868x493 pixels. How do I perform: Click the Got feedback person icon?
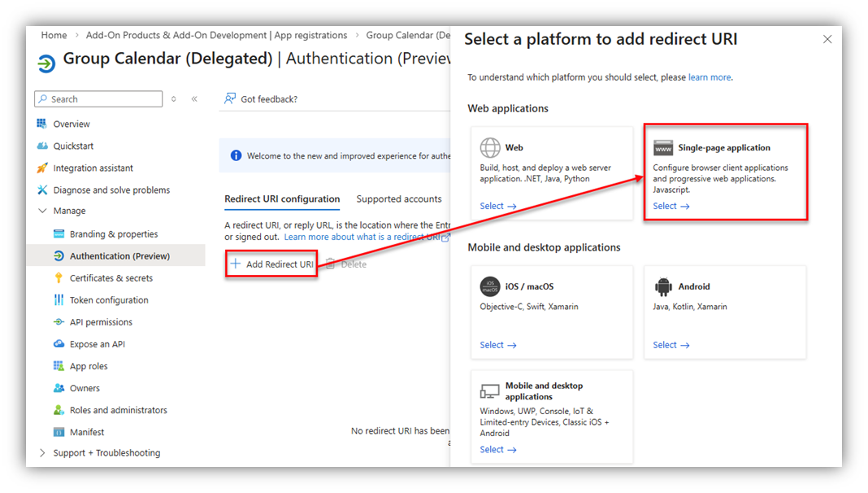pos(230,98)
